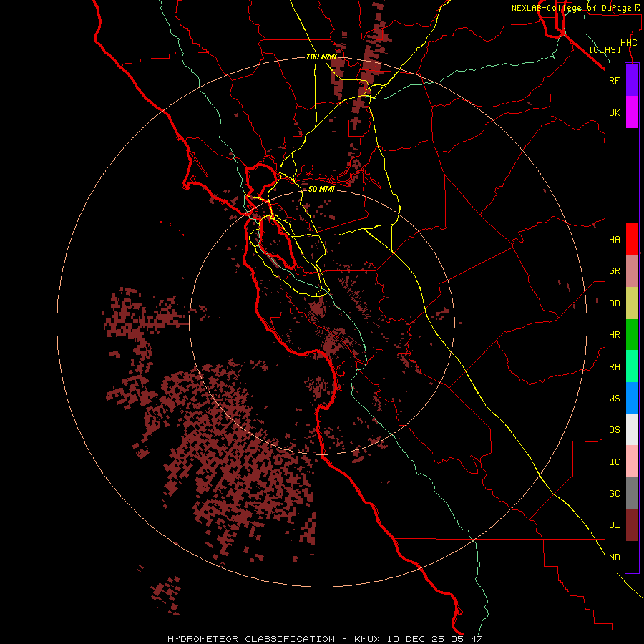Click the UK magenta legend swatch

[632, 112]
